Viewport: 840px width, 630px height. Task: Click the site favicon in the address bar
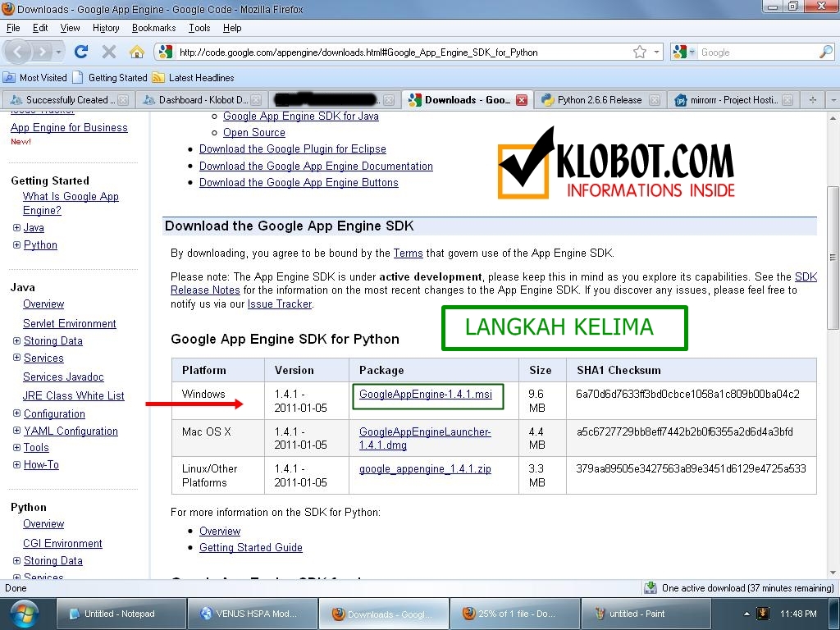(166, 52)
